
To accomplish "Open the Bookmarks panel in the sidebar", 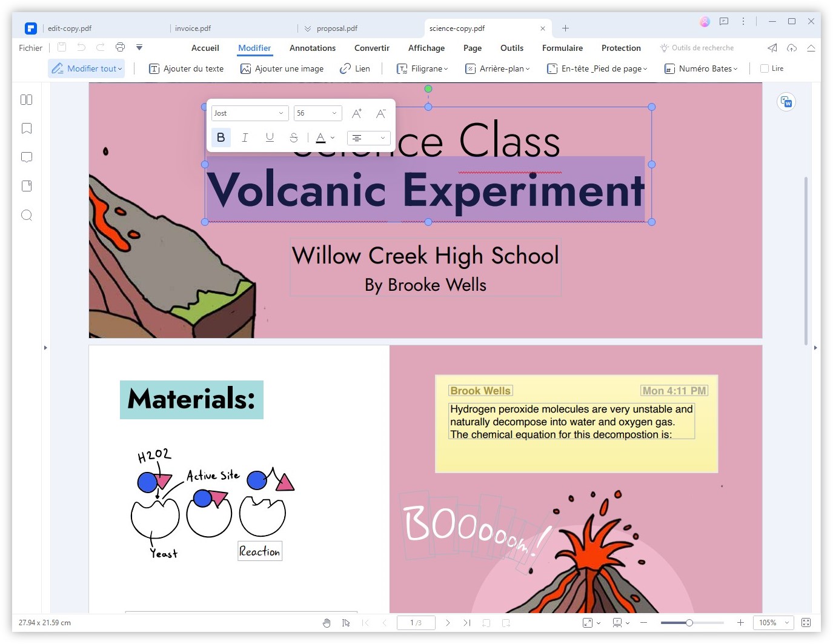I will pyautogui.click(x=26, y=128).
